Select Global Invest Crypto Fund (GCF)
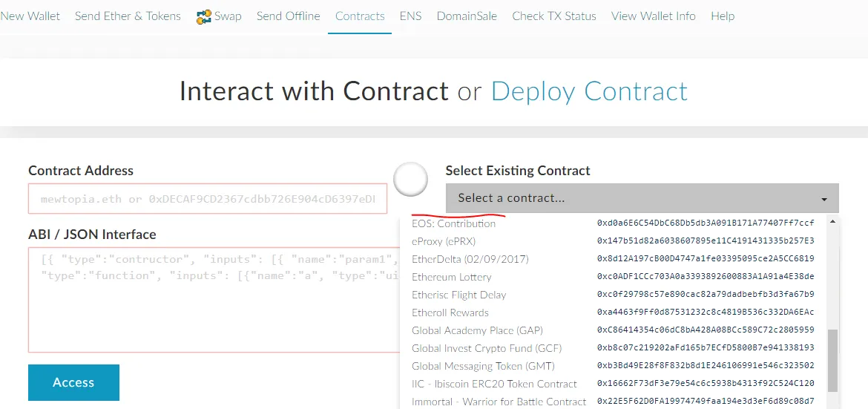 tap(487, 348)
